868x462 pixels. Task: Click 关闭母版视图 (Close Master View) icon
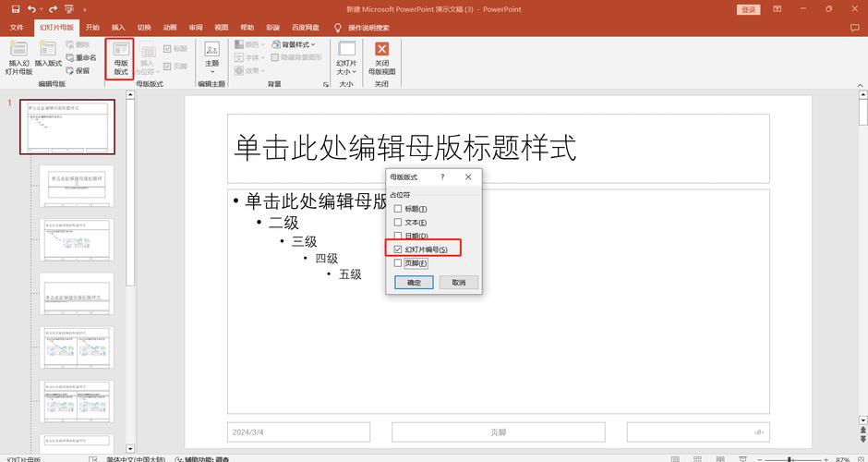[x=381, y=57]
